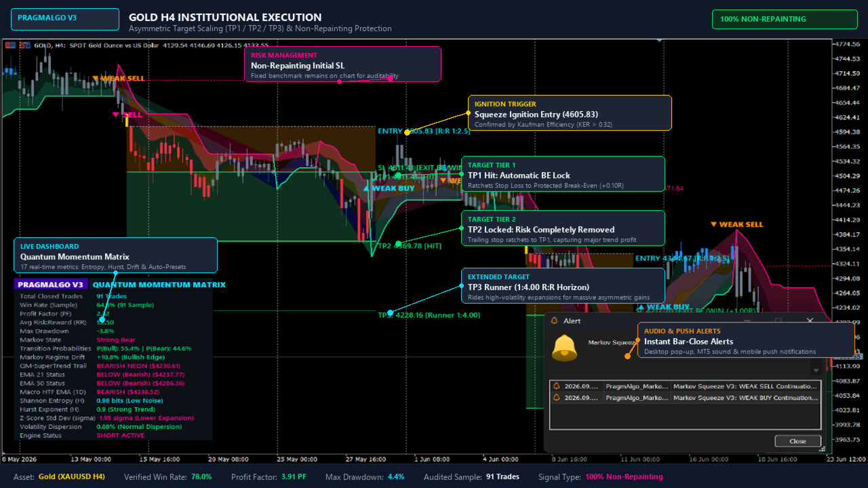Click the small bell in Alert title bar
868x488 pixels.
(554, 321)
